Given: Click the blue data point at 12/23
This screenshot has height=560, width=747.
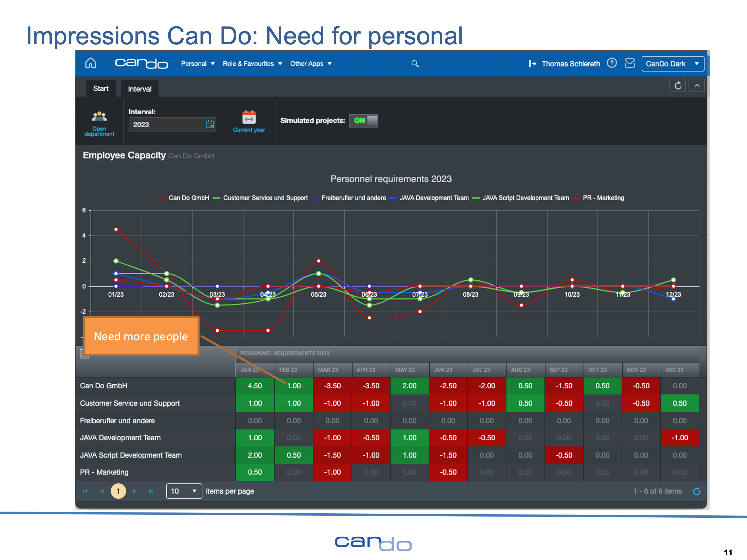Looking at the screenshot, I should (673, 299).
